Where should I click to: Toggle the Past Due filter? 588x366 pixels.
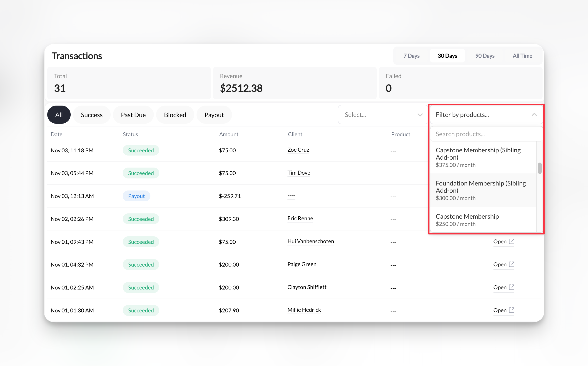pos(133,114)
